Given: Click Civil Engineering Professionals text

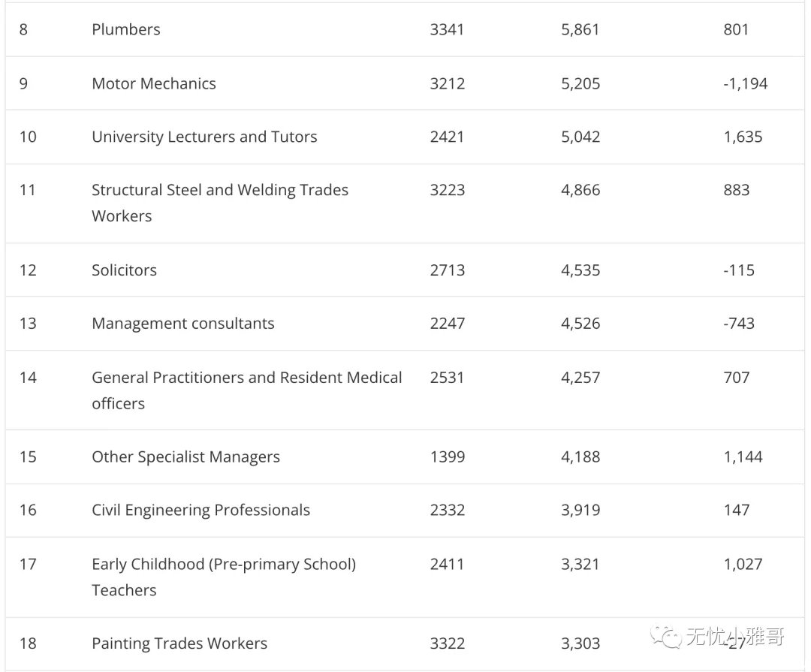Looking at the screenshot, I should tap(200, 511).
